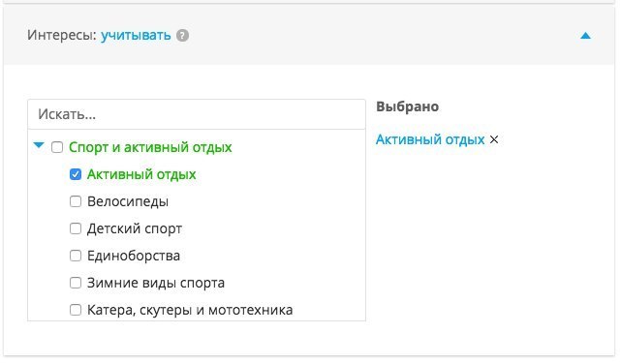Open the учитывать link
The height and width of the screenshot is (364, 621).
click(136, 35)
